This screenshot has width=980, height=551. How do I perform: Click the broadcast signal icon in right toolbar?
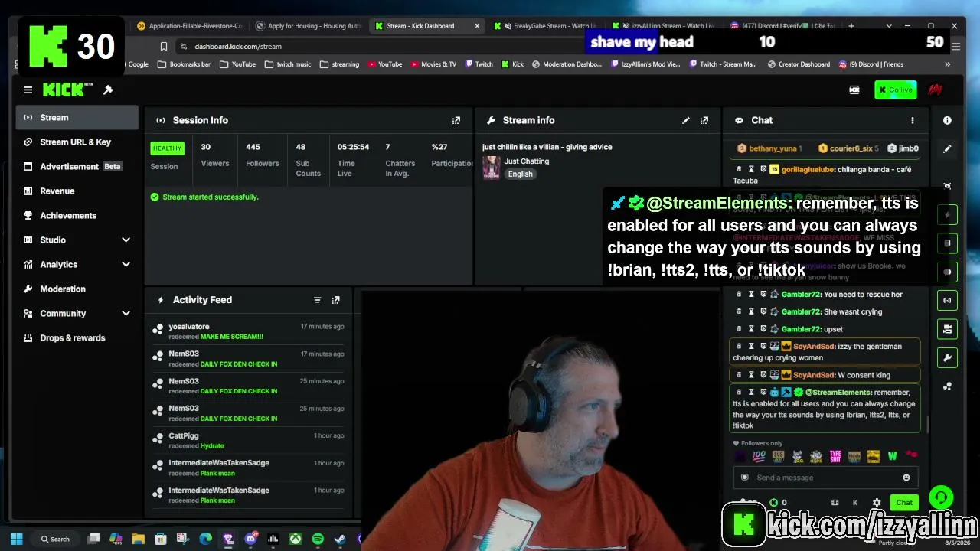[947, 300]
